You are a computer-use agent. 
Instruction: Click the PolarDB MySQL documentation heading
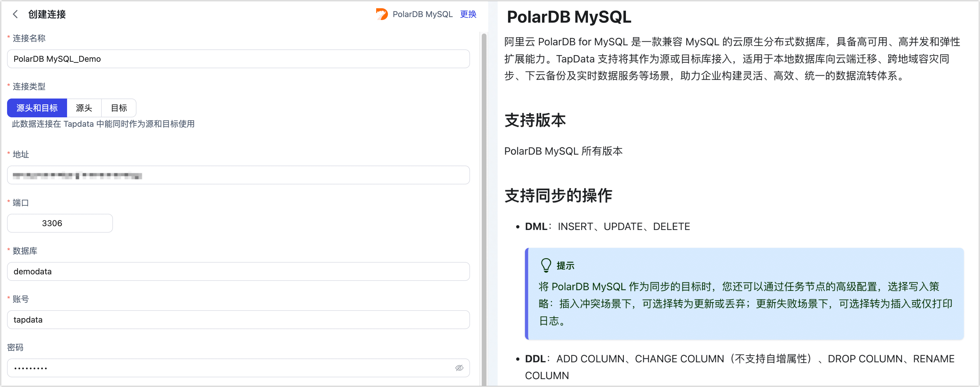point(568,17)
